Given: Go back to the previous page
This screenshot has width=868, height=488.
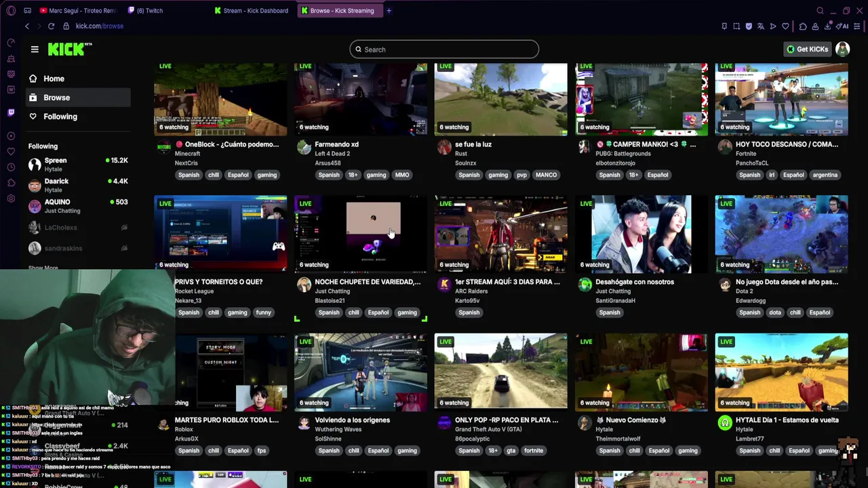Looking at the screenshot, I should point(27,26).
